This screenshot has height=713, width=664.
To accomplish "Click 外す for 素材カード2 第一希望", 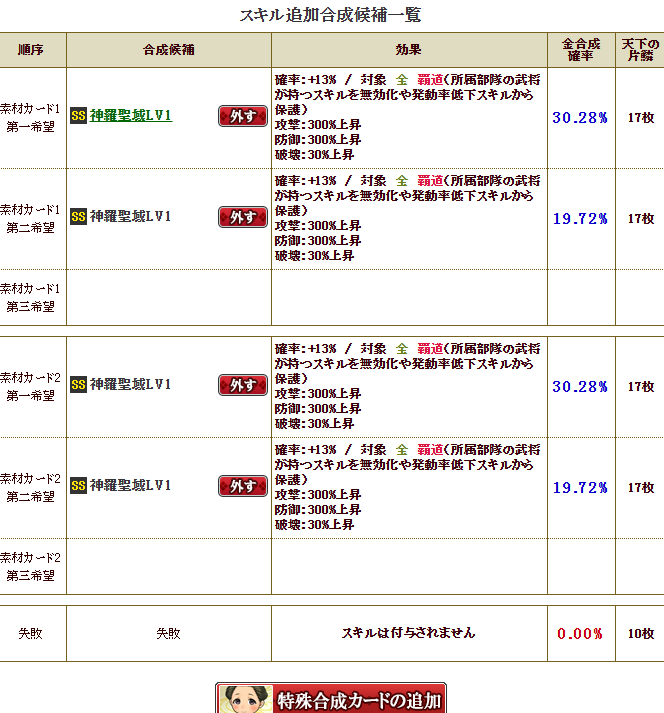I will click(x=243, y=385).
